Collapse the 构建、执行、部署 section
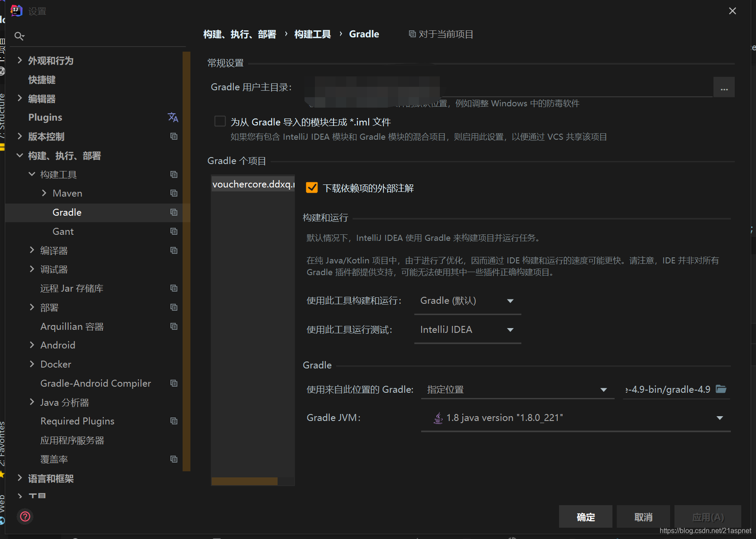 [20, 155]
